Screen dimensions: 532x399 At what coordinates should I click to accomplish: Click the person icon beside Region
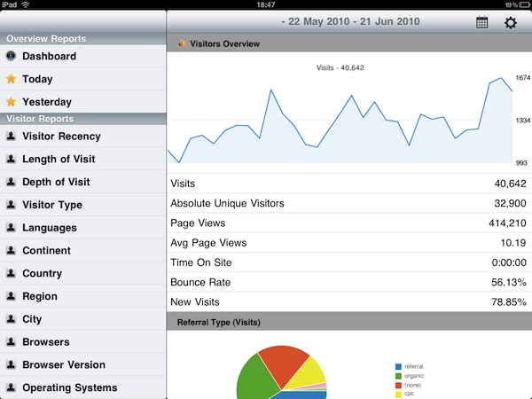[x=11, y=296]
